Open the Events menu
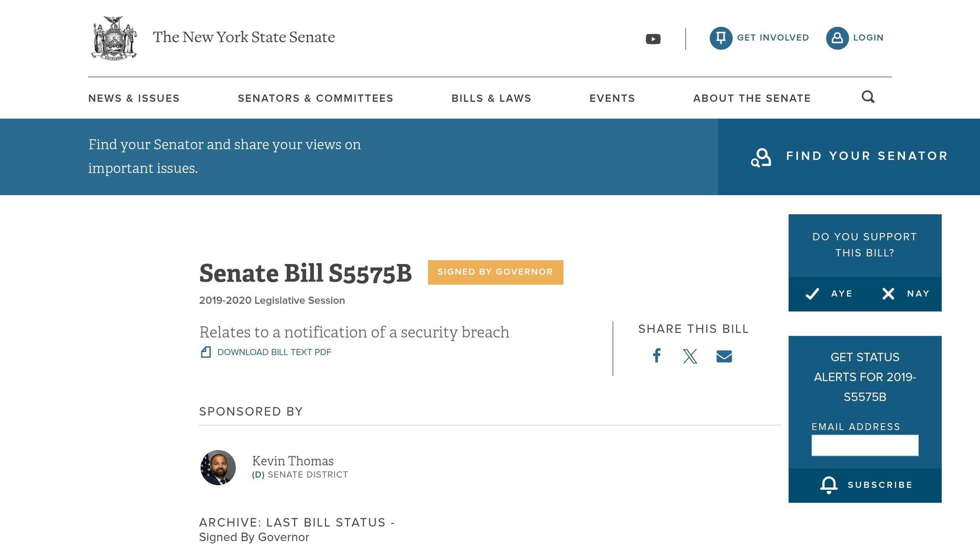This screenshot has width=980, height=551. [x=612, y=98]
